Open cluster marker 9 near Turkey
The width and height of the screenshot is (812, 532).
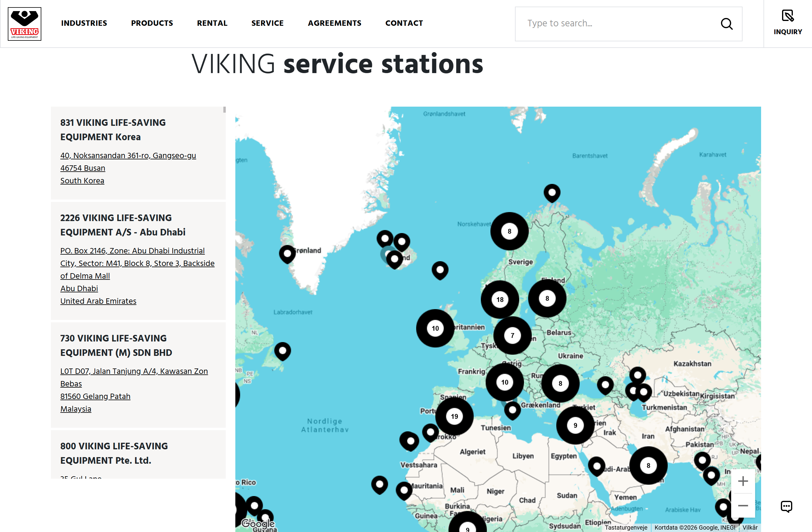575,425
